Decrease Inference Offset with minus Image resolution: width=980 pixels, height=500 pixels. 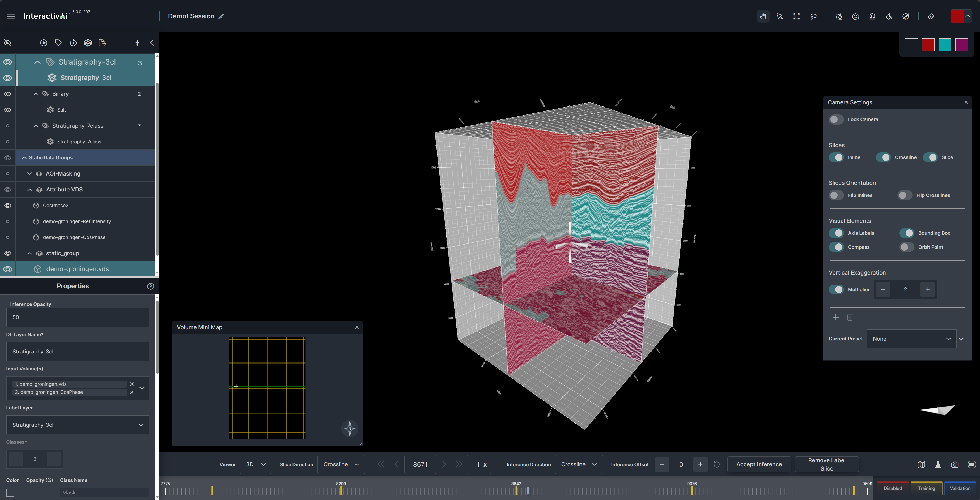point(662,465)
